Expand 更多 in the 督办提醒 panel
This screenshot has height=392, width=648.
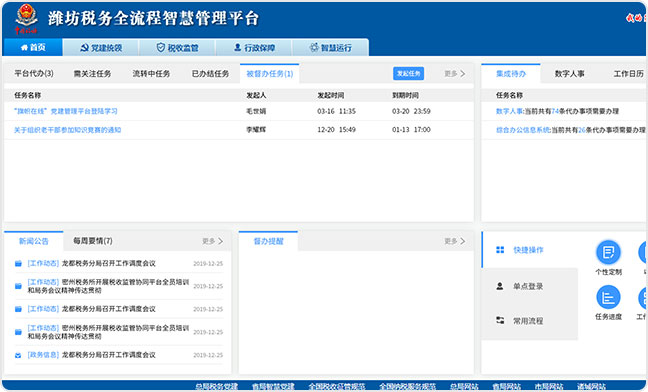(455, 241)
